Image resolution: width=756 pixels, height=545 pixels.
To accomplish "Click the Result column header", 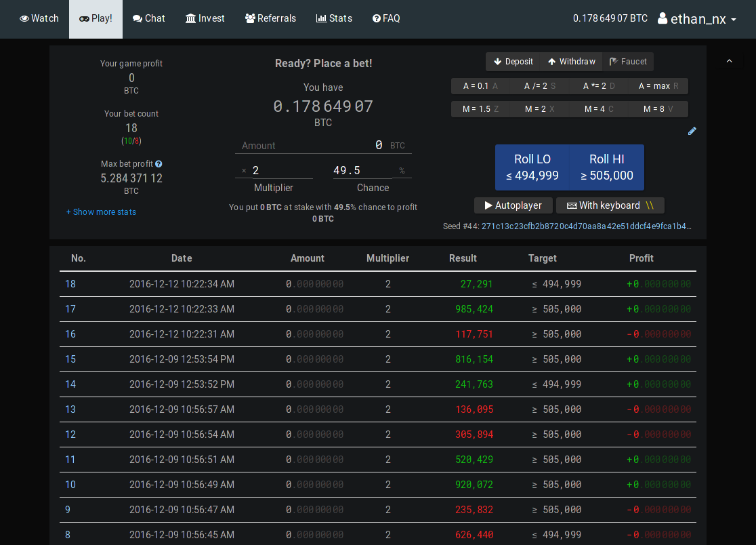I will click(x=463, y=258).
